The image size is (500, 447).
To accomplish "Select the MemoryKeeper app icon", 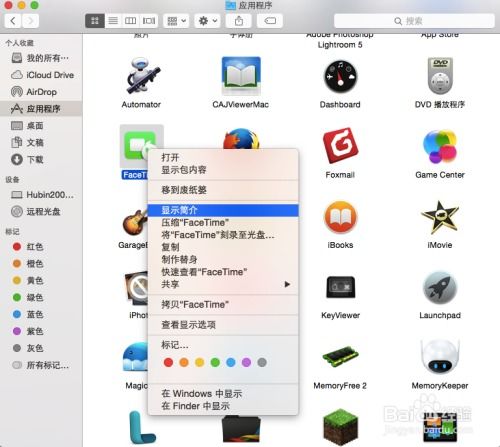I will tap(440, 357).
